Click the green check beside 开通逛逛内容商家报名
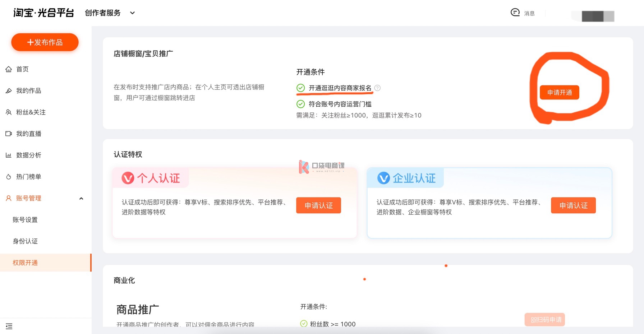The height and width of the screenshot is (334, 644). [x=300, y=88]
